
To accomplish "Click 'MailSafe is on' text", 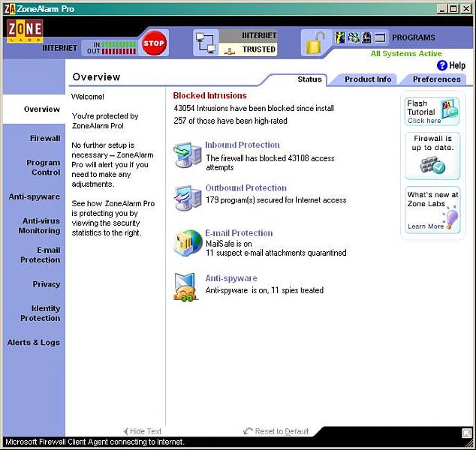I will [228, 244].
